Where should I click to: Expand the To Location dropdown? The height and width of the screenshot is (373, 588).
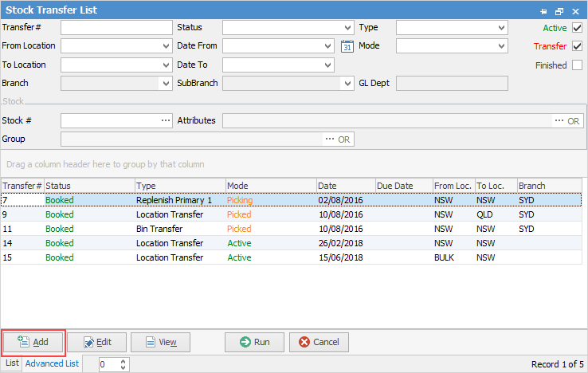click(x=167, y=65)
